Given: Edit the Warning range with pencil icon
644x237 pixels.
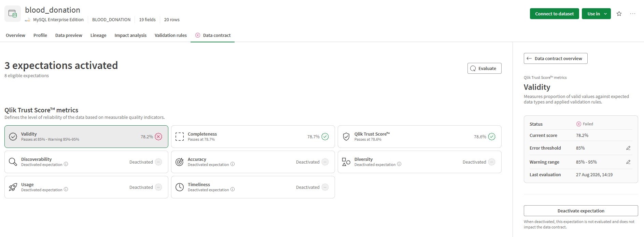Looking at the screenshot, I should pyautogui.click(x=628, y=162).
